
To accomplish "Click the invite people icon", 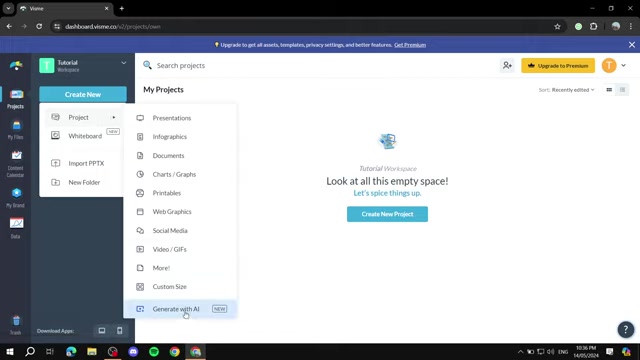I will pos(507,65).
